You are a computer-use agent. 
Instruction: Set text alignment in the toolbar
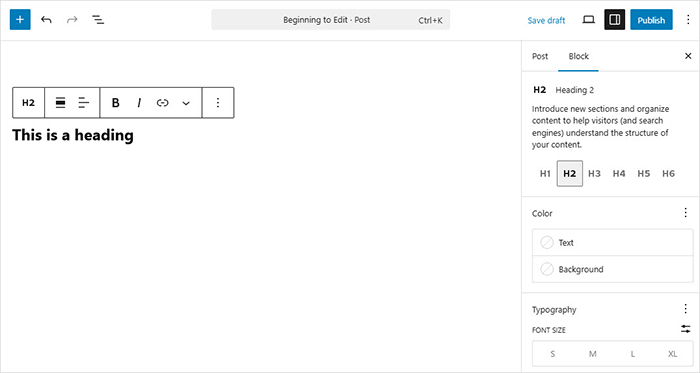[83, 103]
